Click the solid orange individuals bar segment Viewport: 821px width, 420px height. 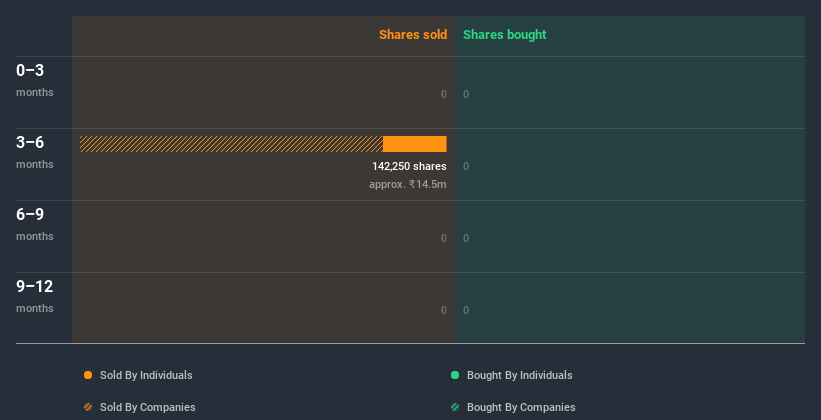point(415,144)
